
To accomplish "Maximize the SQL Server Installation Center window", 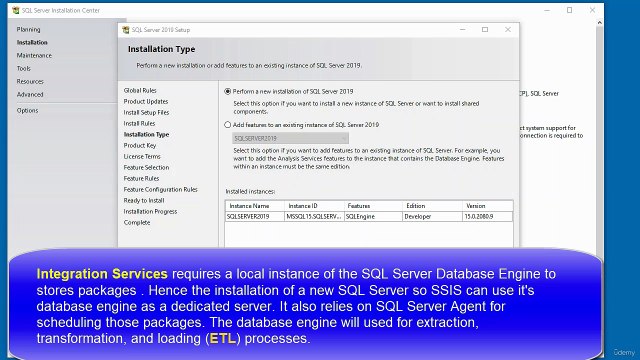I will (569, 10).
